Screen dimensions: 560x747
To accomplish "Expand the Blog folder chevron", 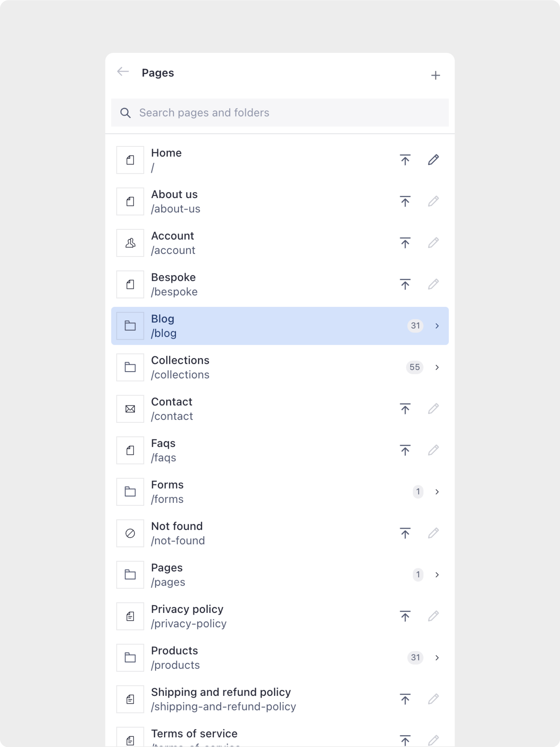I will (437, 326).
